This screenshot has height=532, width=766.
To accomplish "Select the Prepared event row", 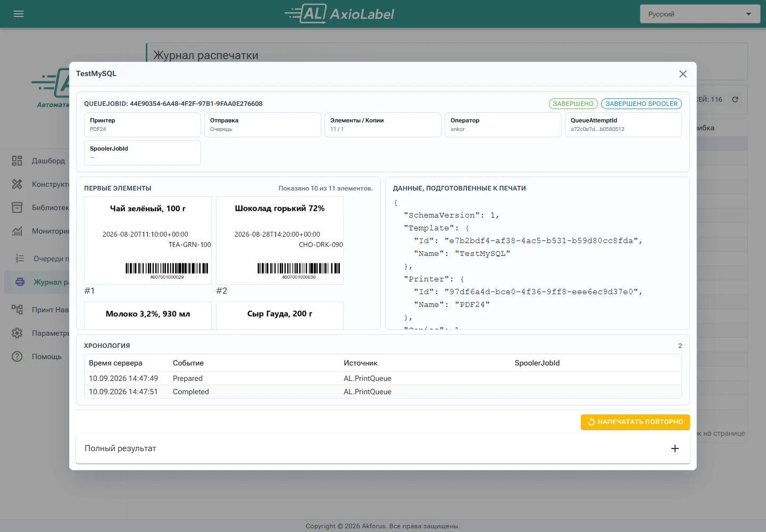I will [383, 378].
